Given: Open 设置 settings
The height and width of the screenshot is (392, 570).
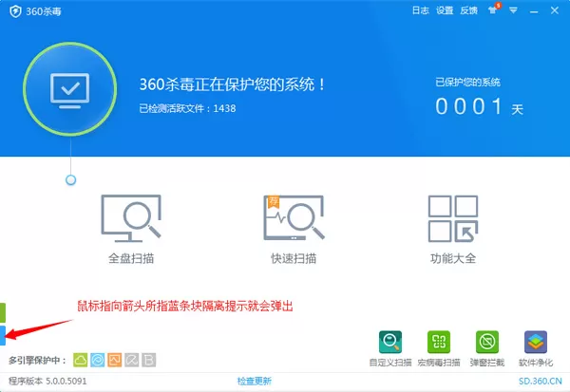Looking at the screenshot, I should [445, 10].
